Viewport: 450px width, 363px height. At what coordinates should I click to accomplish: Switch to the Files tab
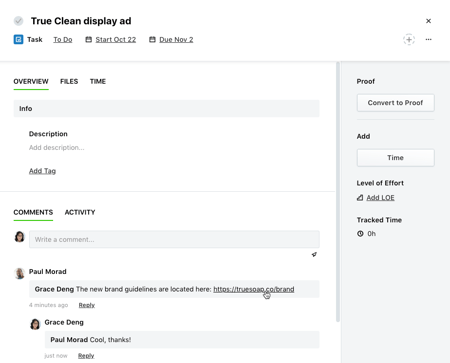click(69, 81)
